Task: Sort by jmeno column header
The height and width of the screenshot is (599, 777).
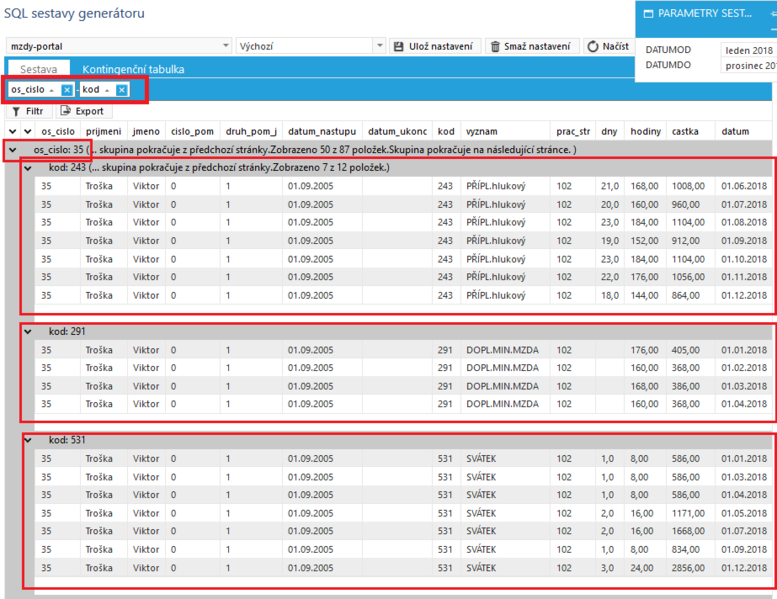Action: pos(146,131)
